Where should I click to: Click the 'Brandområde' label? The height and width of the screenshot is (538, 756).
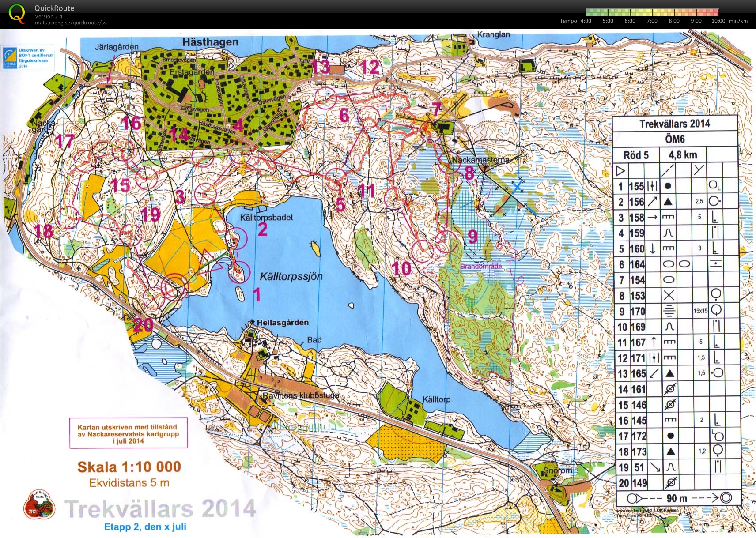click(481, 266)
